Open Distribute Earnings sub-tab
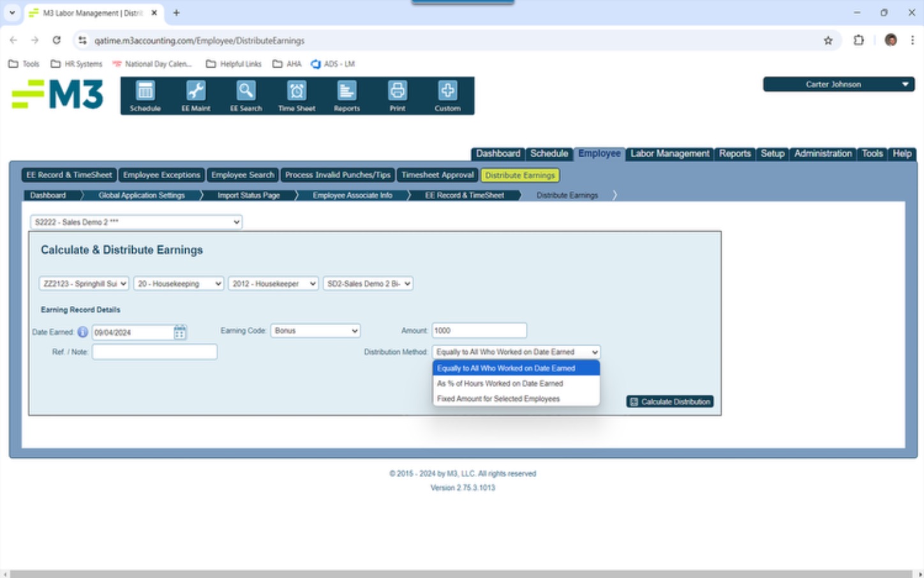This screenshot has width=924, height=578. 520,175
